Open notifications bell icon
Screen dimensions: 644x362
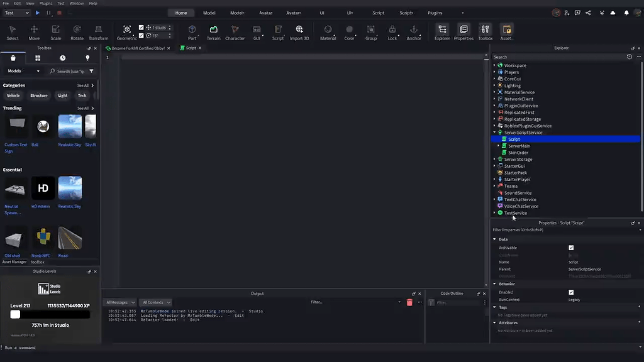tap(626, 13)
